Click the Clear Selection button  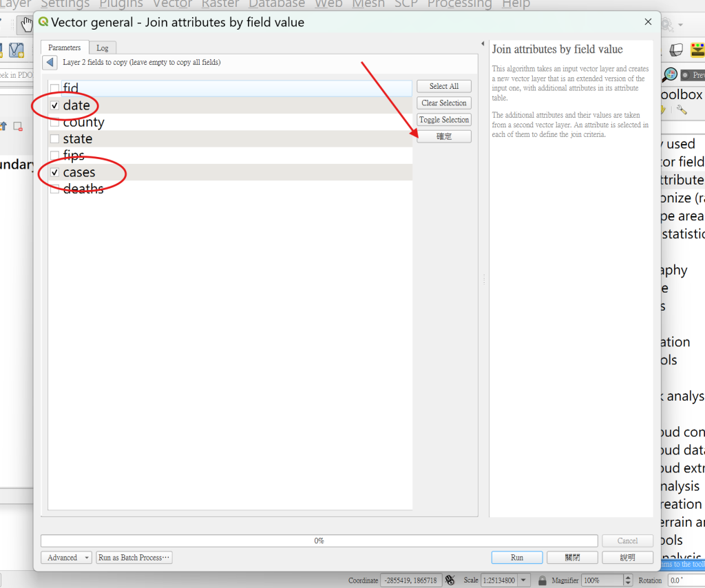(444, 103)
